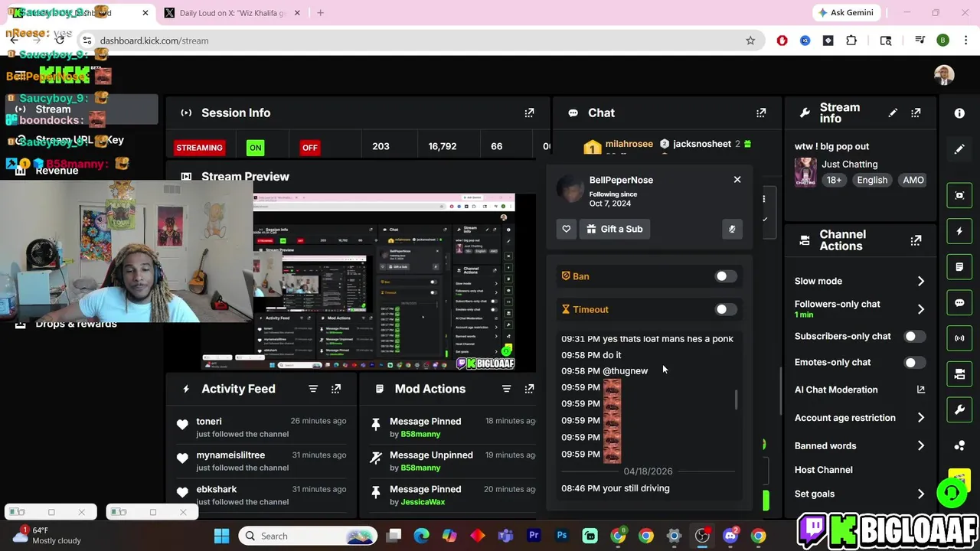Open AI Chat Moderation external link
The image size is (980, 551).
pyautogui.click(x=920, y=390)
